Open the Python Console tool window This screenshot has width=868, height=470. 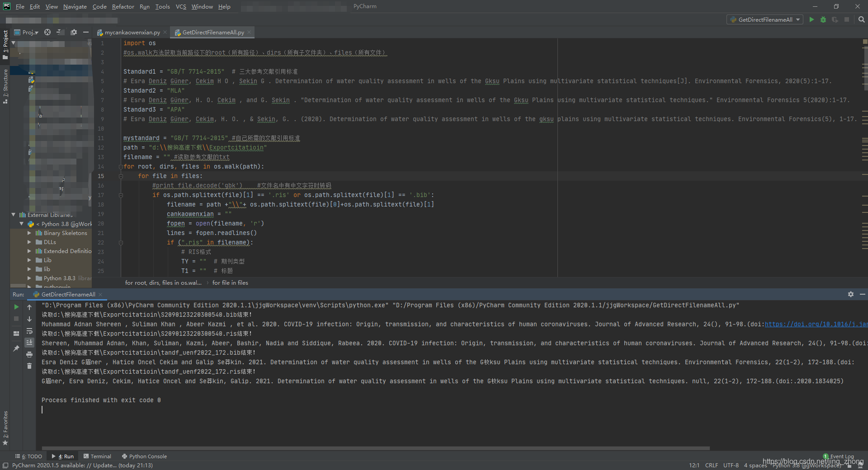145,456
